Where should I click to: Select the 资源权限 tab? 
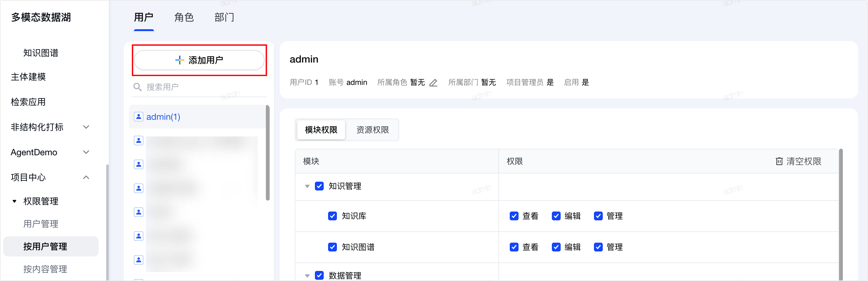point(372,130)
